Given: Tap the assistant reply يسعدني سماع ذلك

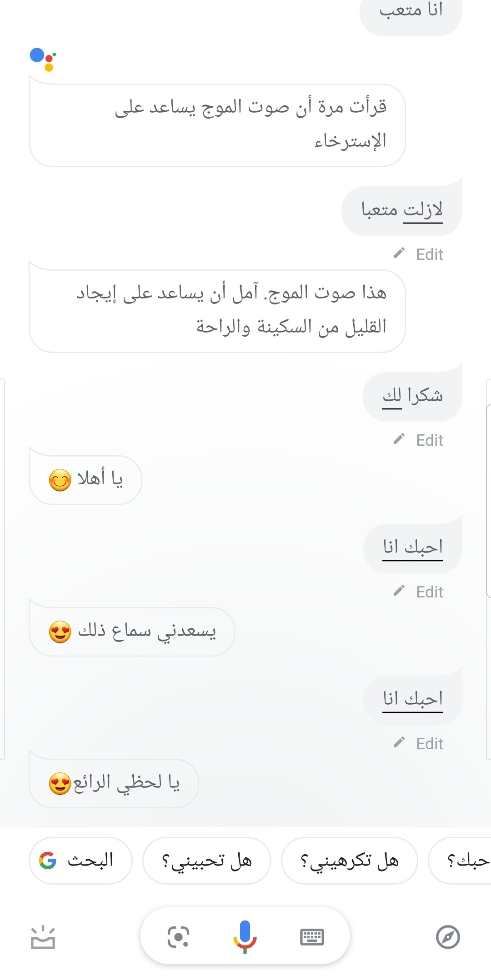Looking at the screenshot, I should 132,632.
